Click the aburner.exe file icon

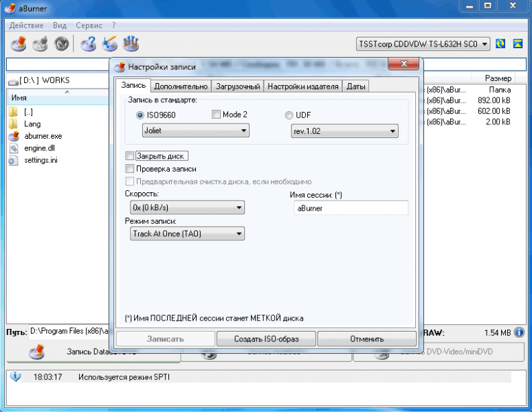click(14, 136)
